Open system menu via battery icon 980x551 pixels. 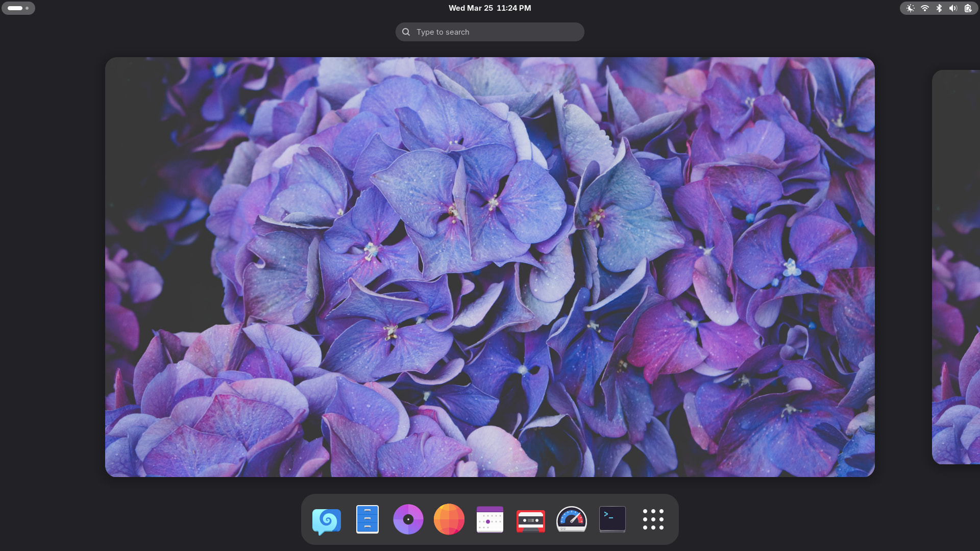coord(968,8)
